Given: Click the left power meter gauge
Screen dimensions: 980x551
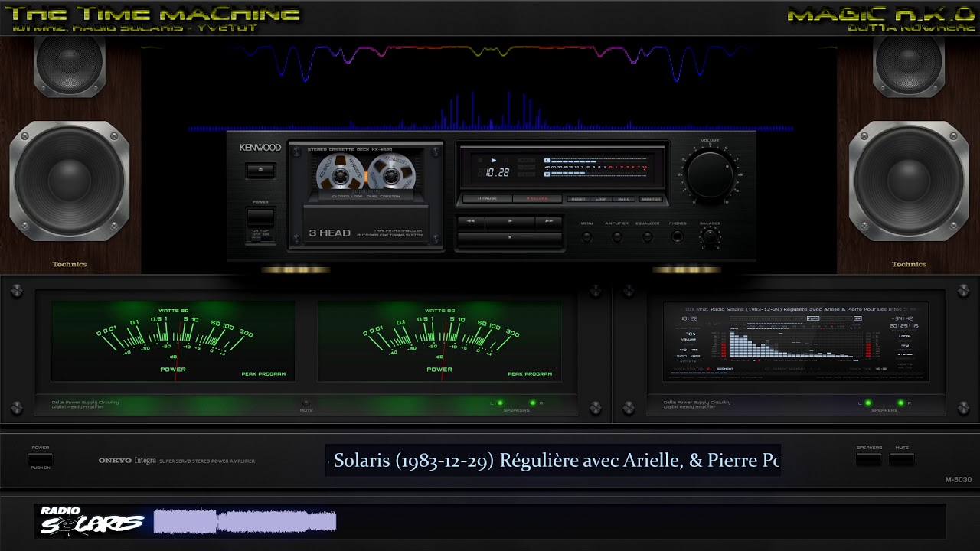Looking at the screenshot, I should coord(173,341).
